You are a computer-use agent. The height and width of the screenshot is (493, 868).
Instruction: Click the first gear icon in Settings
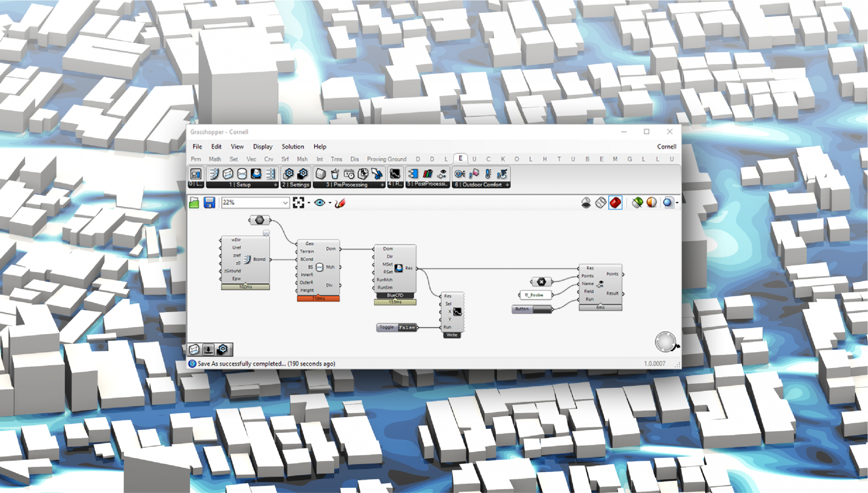pyautogui.click(x=288, y=174)
